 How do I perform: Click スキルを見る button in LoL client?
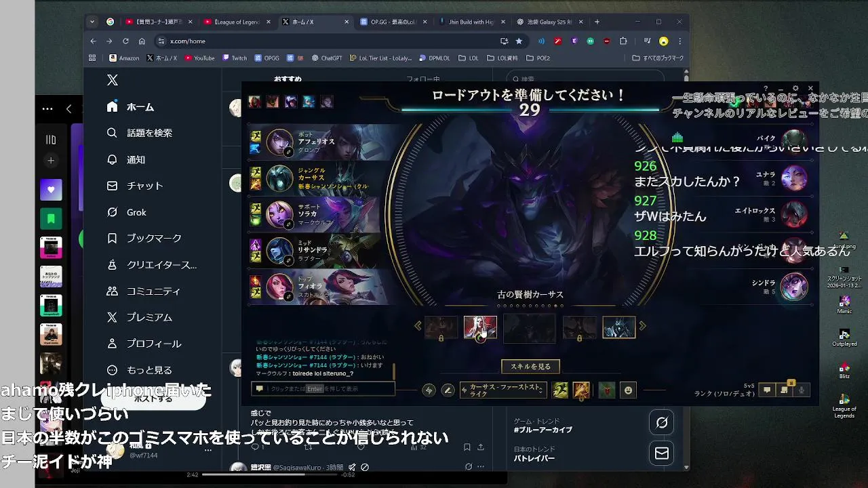[530, 367]
